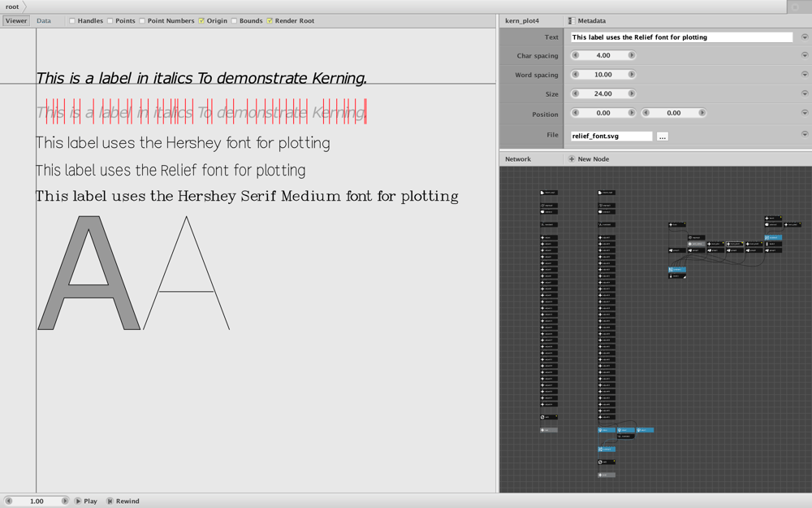The image size is (812, 508).
Task: Click the Word spacing value 10.00
Action: click(x=603, y=74)
